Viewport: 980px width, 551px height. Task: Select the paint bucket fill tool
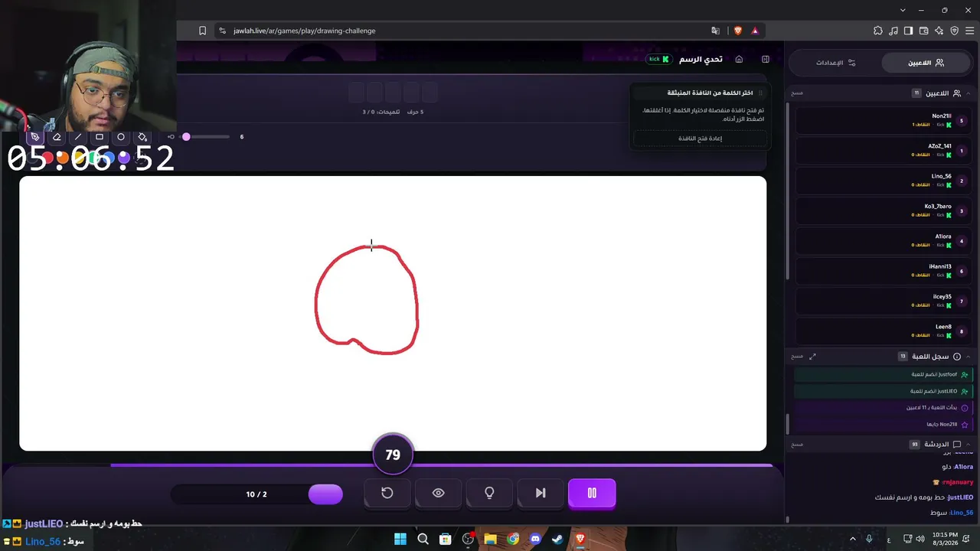(142, 137)
